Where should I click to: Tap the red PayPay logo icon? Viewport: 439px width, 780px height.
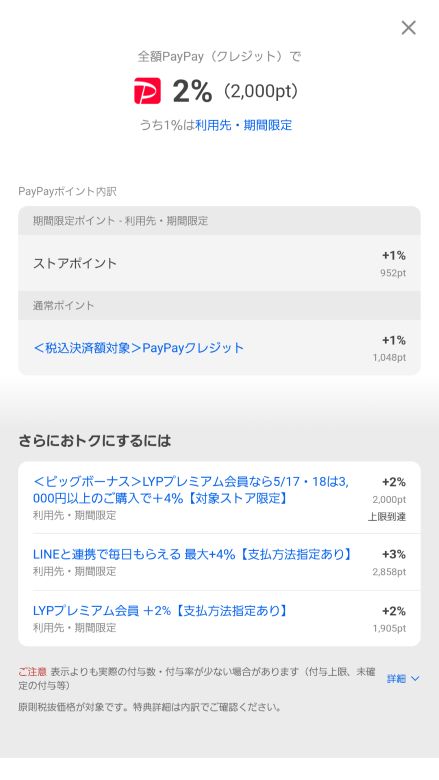147,91
